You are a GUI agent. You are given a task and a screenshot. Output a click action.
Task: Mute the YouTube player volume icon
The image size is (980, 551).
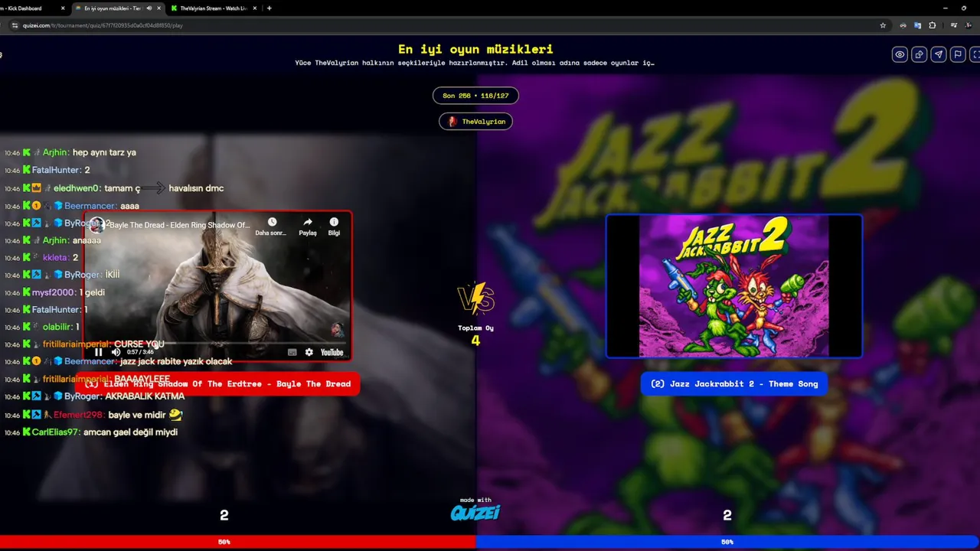(116, 352)
